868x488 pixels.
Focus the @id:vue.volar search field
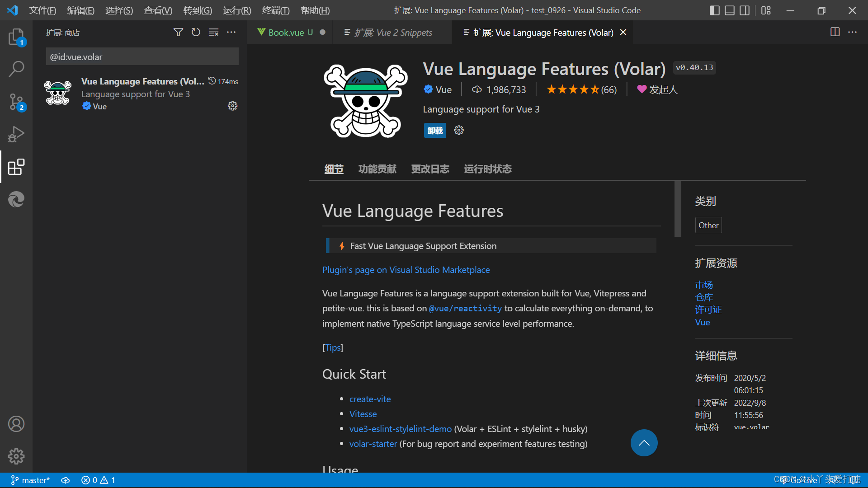(x=142, y=57)
